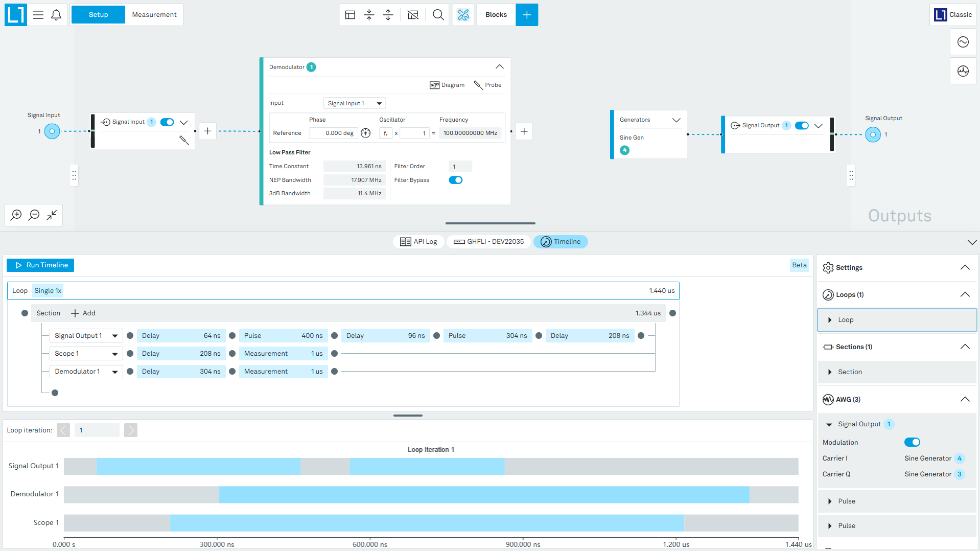
Task: Open the API Log tab
Action: (419, 242)
